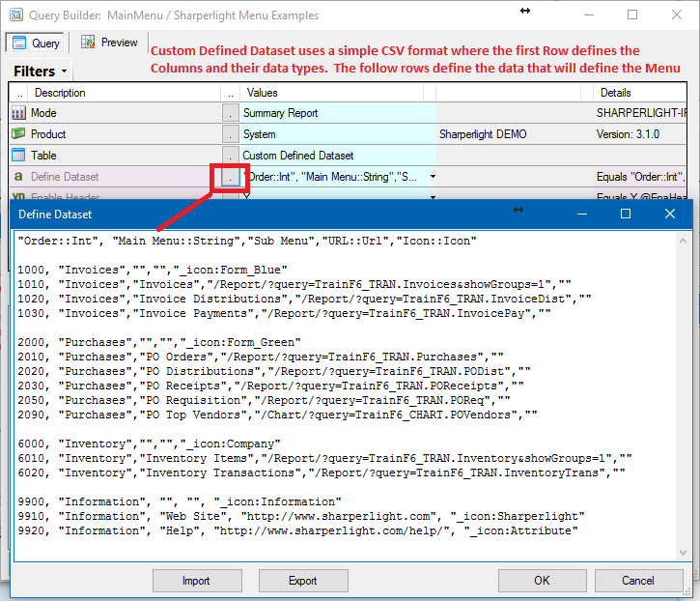The width and height of the screenshot is (700, 601).
Task: Click the text area scroll down arrow
Action: pyautogui.click(x=683, y=553)
